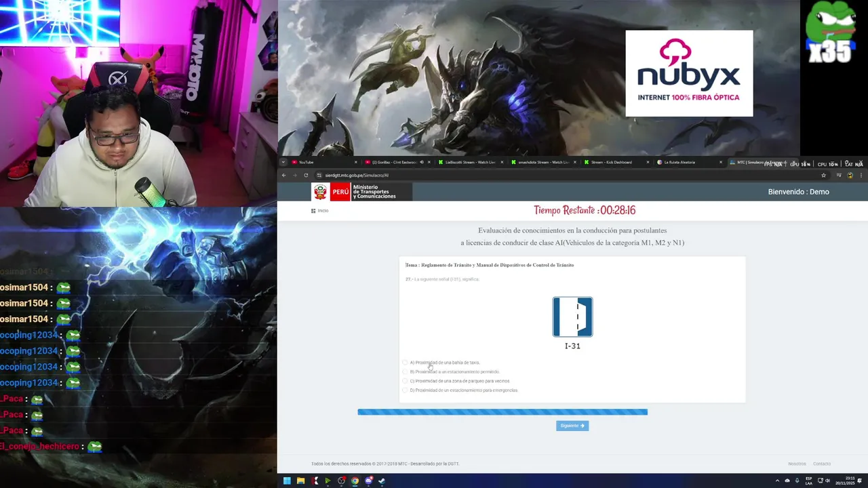The height and width of the screenshot is (488, 868).
Task: Open the Windows Start menu
Action: pyautogui.click(x=287, y=481)
